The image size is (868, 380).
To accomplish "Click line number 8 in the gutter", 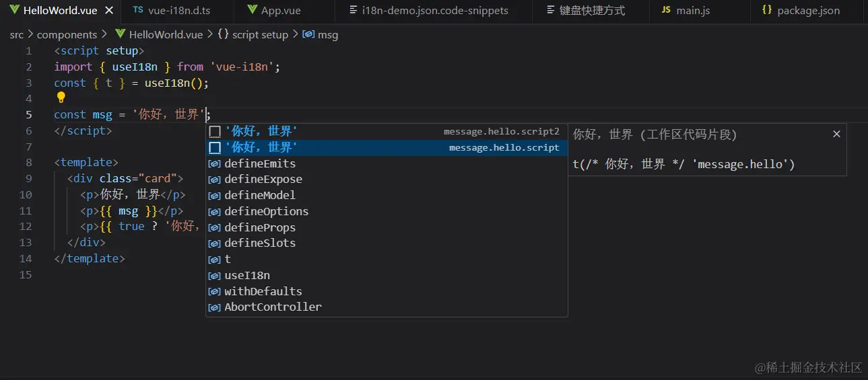I will click(28, 163).
